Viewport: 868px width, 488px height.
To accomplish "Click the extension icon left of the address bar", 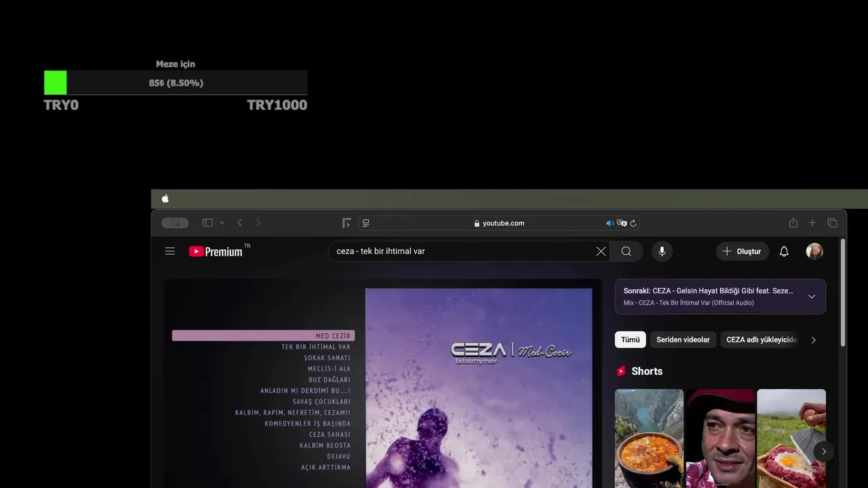I will (347, 223).
